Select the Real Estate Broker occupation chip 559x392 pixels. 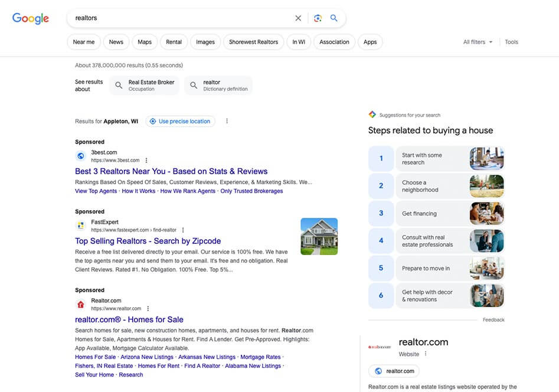(x=145, y=86)
